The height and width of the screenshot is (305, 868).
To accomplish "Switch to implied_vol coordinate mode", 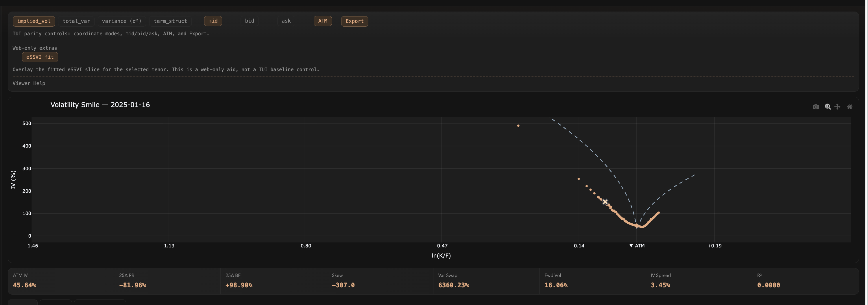I will [34, 21].
